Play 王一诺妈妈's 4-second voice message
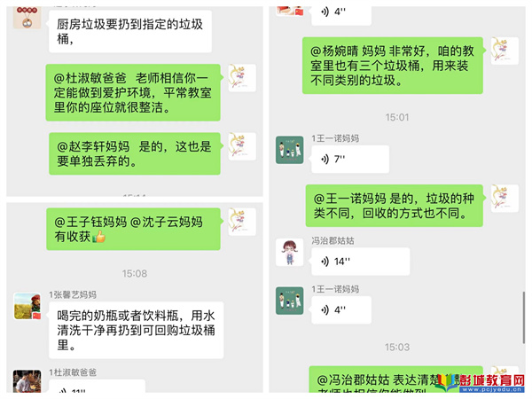 coord(341,309)
